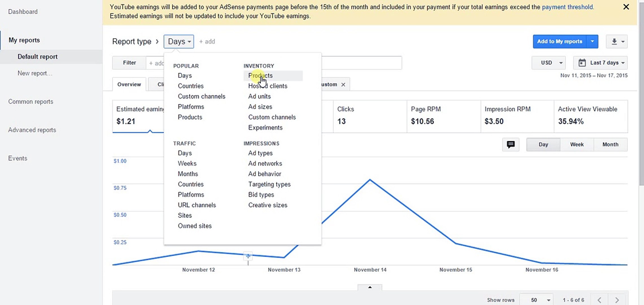Switch chart granularity to Day
The image size is (644, 305).
pos(543,145)
